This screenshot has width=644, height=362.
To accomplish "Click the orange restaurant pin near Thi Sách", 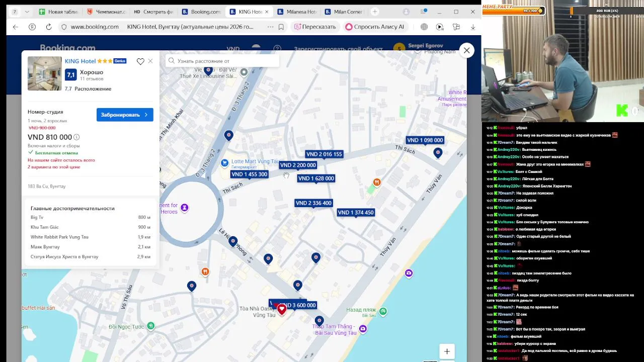I will click(x=377, y=182).
